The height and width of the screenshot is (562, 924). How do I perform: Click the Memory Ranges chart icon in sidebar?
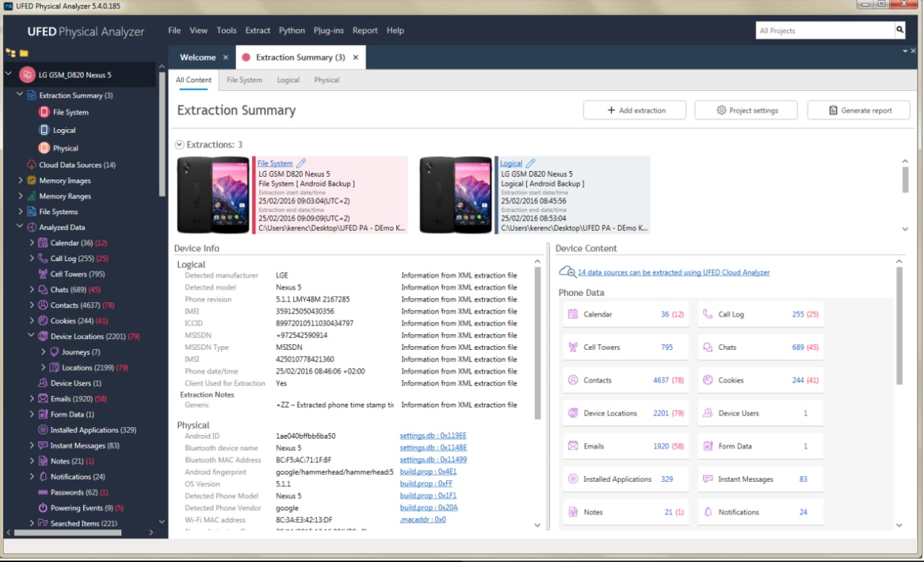[32, 196]
